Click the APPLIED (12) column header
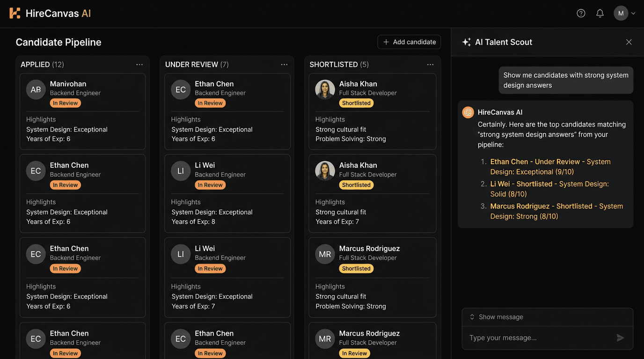Viewport: 644px width, 359px height. click(42, 65)
